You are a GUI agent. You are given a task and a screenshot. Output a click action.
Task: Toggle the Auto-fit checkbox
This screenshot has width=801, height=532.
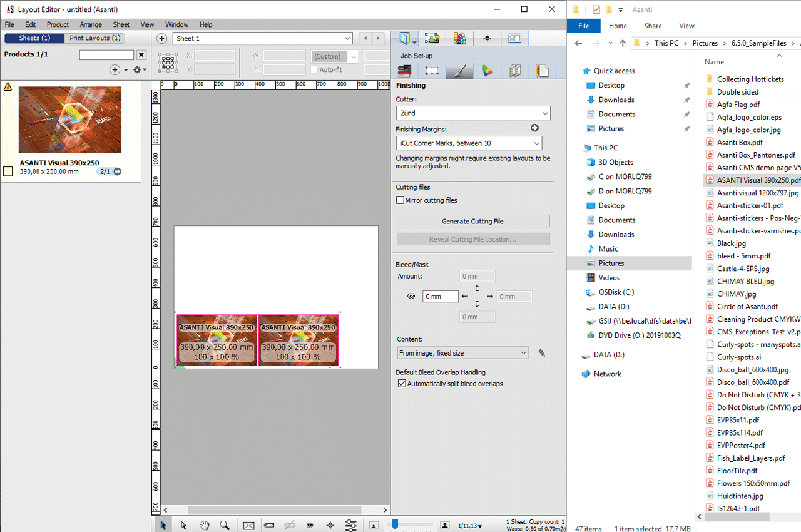pos(315,69)
